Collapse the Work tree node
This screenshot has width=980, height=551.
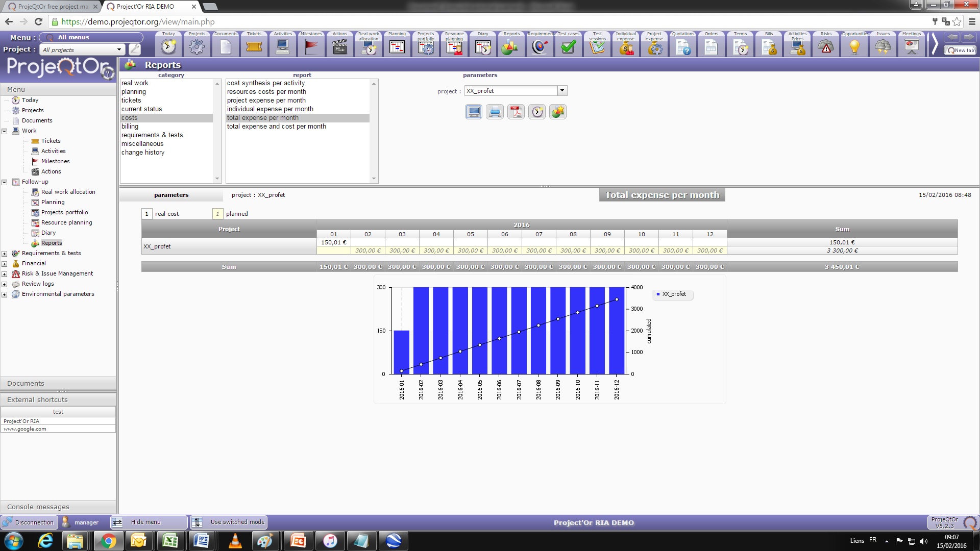point(5,131)
